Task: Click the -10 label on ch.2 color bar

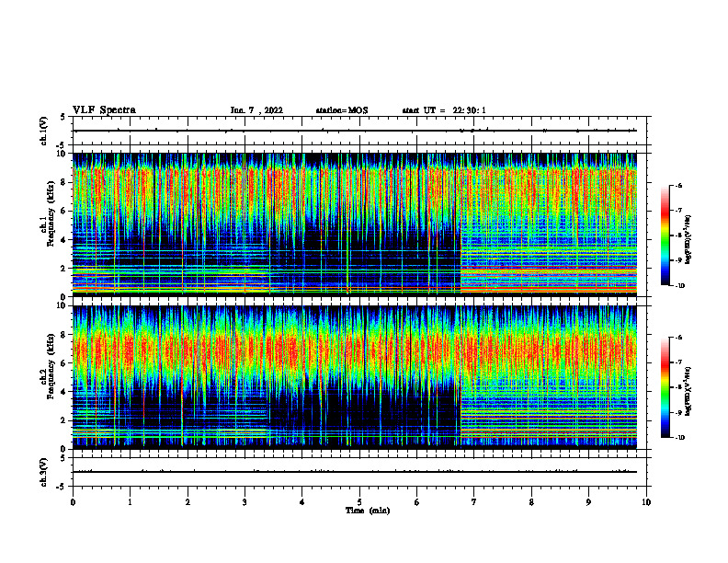Action: coord(680,438)
